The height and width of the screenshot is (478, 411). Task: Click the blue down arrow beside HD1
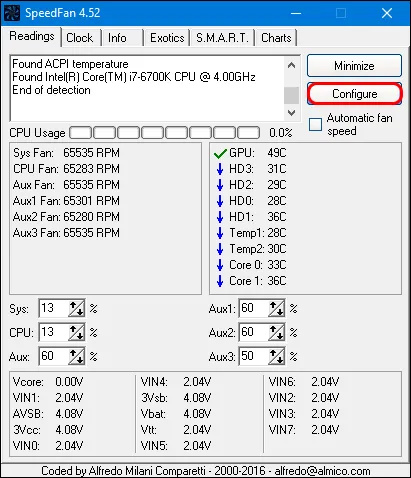coord(220,217)
